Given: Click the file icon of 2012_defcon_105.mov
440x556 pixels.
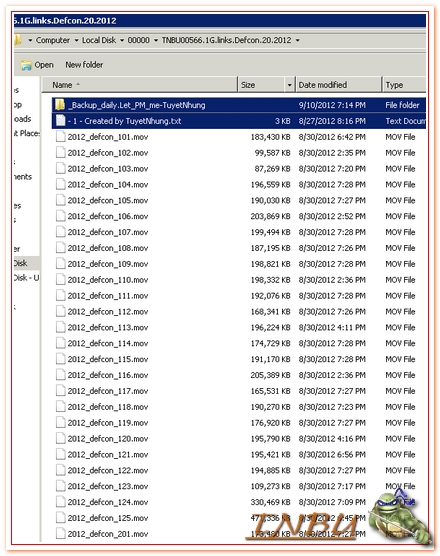Looking at the screenshot, I should click(61, 200).
